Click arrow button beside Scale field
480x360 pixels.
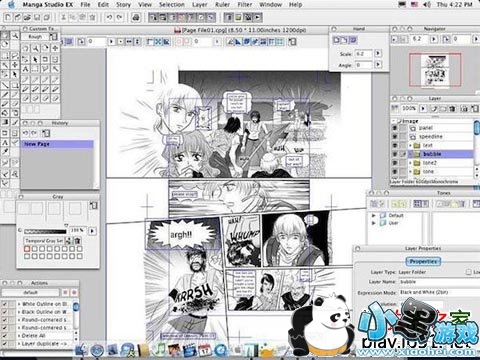tap(378, 53)
